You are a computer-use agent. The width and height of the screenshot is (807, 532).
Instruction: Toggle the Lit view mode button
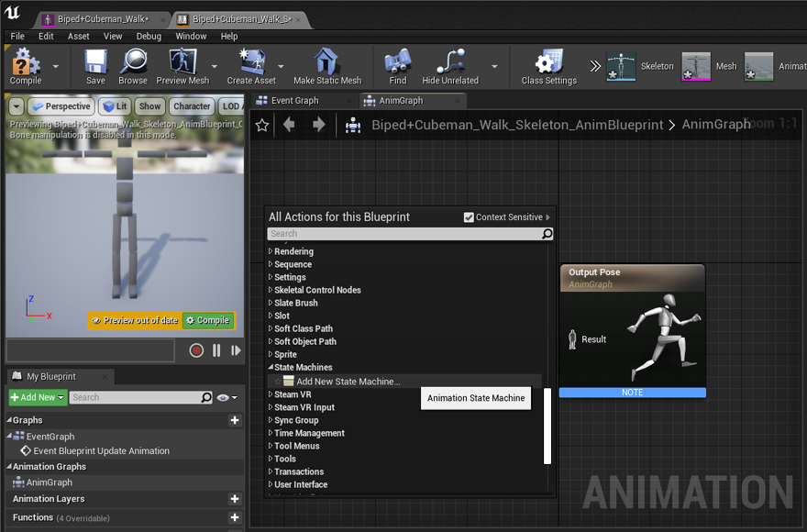[115, 106]
